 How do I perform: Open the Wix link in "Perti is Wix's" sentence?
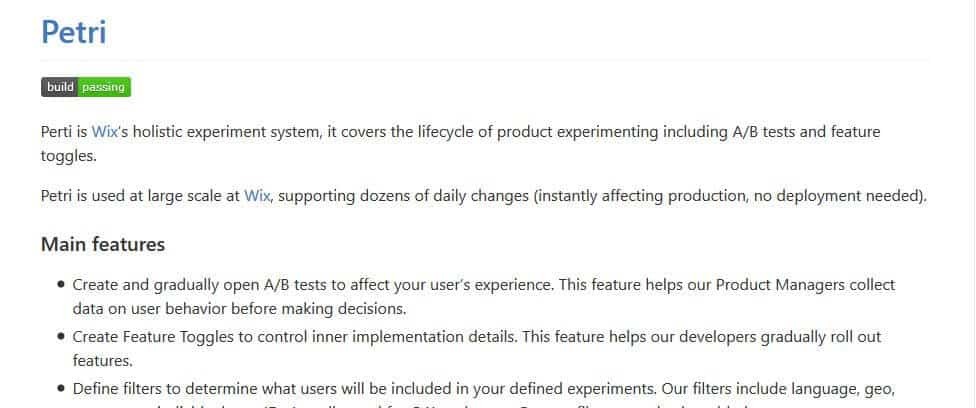104,132
